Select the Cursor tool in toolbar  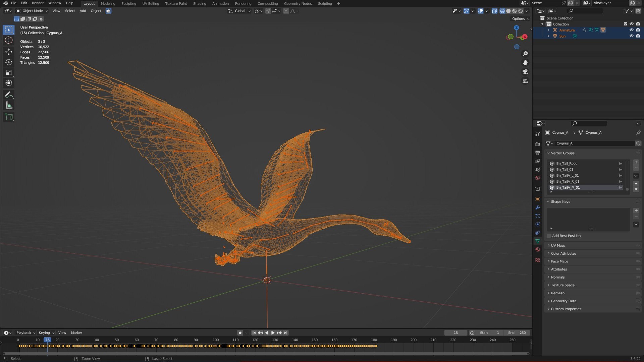click(x=9, y=40)
